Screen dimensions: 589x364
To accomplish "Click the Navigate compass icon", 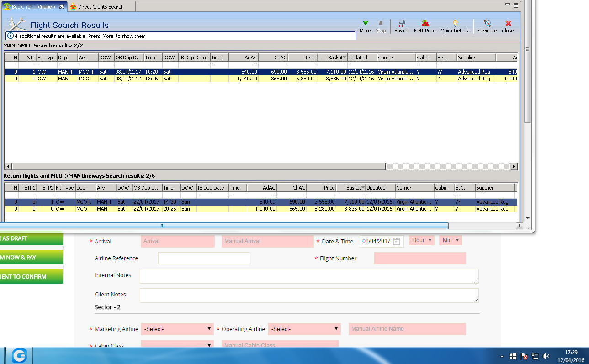I will tap(487, 23).
